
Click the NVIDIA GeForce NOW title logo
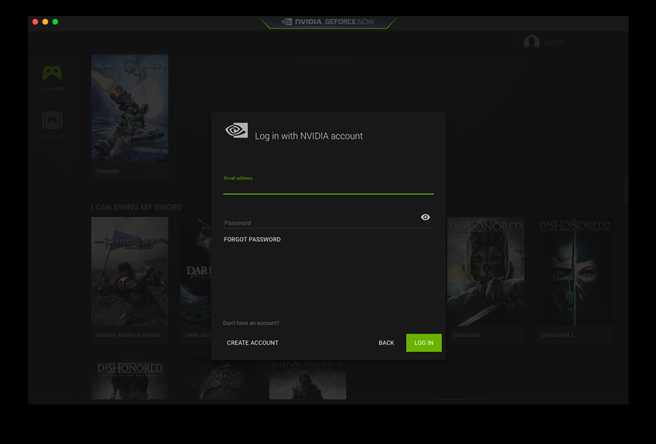pos(328,22)
